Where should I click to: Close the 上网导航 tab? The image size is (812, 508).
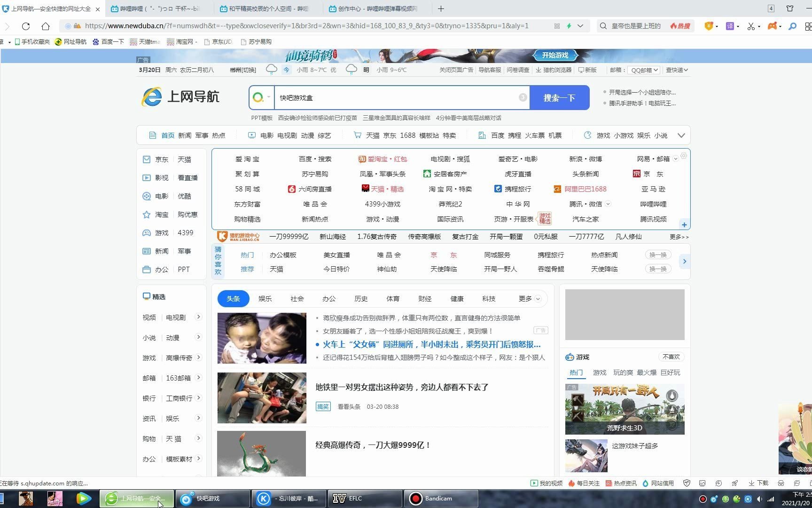[98, 9]
